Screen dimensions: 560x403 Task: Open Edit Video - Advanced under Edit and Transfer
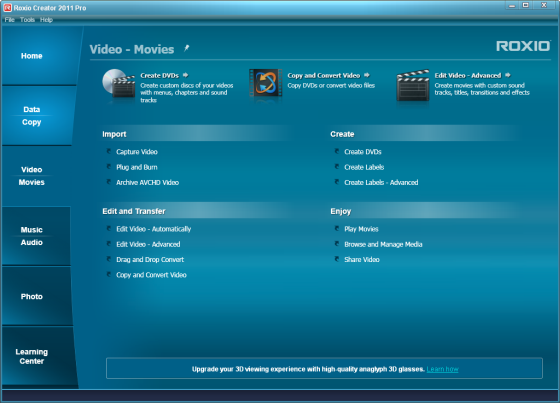[148, 244]
